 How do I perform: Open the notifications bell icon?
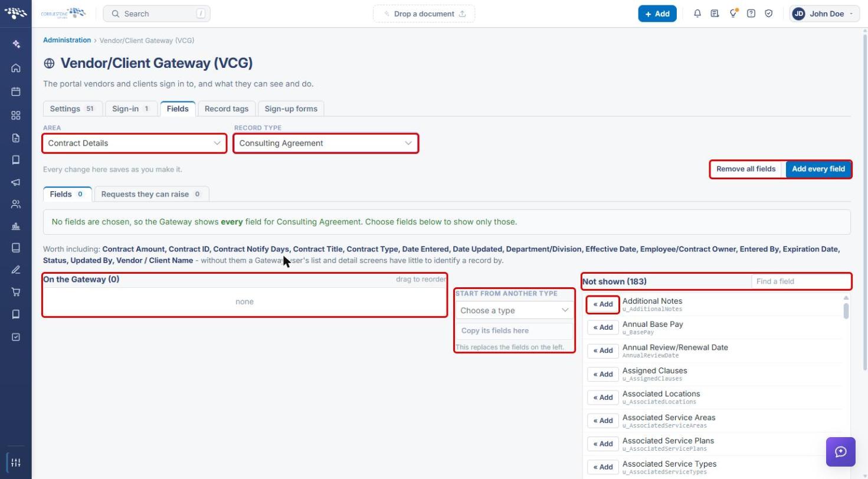[697, 14]
